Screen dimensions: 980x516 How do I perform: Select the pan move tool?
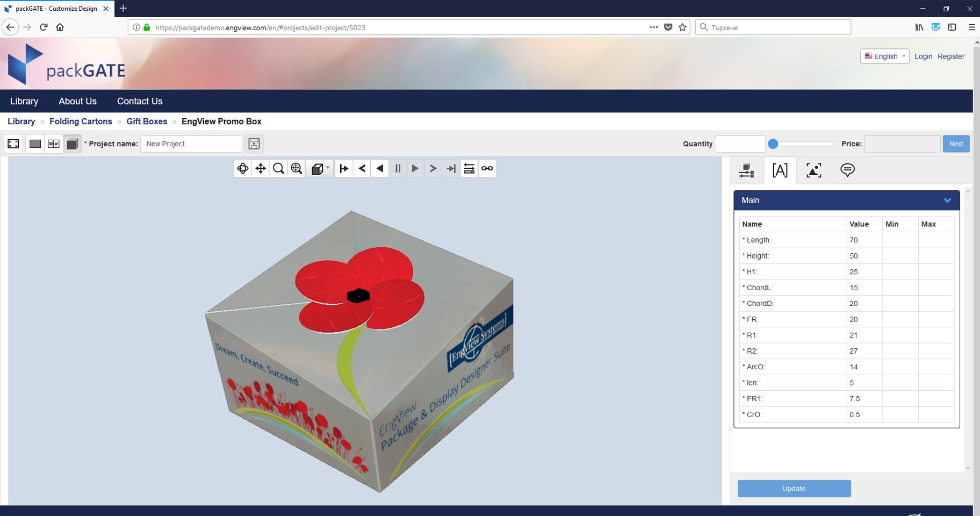click(261, 168)
